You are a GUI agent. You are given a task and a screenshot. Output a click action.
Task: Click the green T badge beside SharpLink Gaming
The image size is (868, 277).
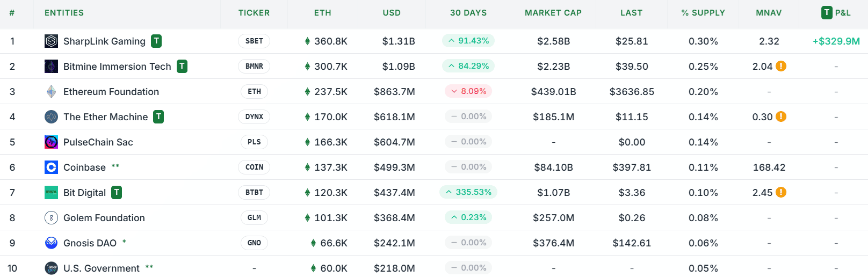(x=156, y=41)
